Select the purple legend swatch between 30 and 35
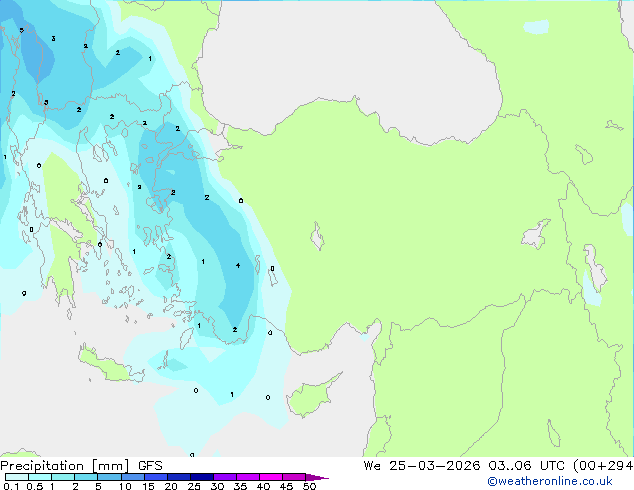 (224, 477)
